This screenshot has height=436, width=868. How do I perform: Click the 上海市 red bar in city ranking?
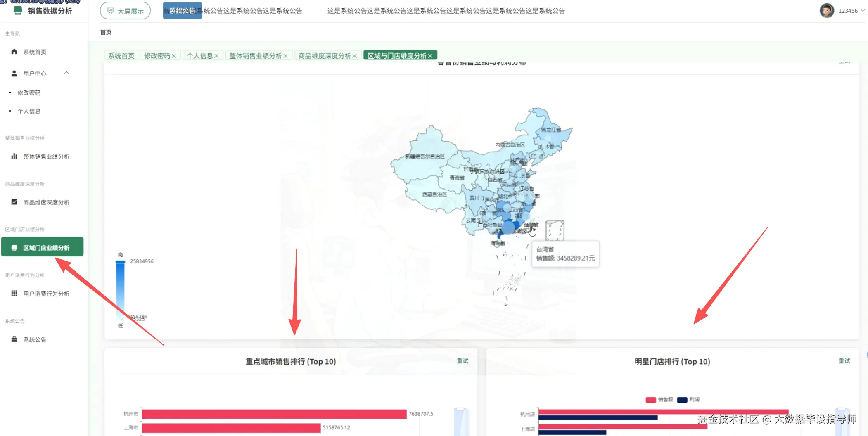click(231, 428)
